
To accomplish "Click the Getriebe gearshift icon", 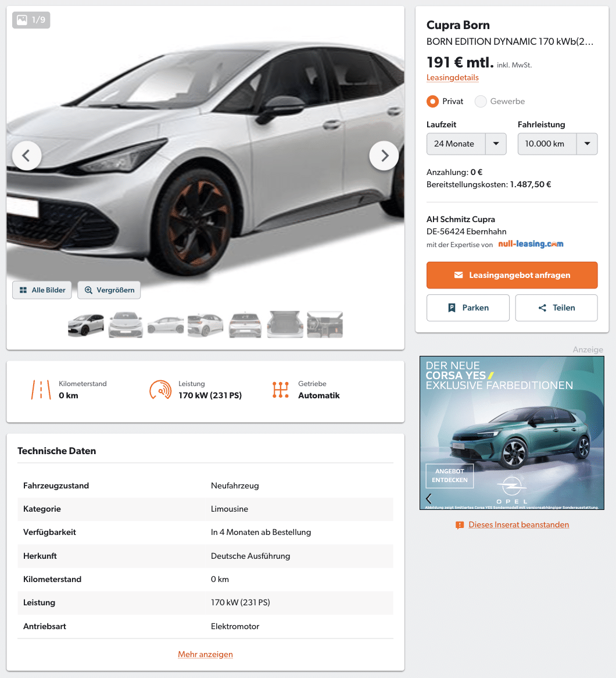I will 281,390.
